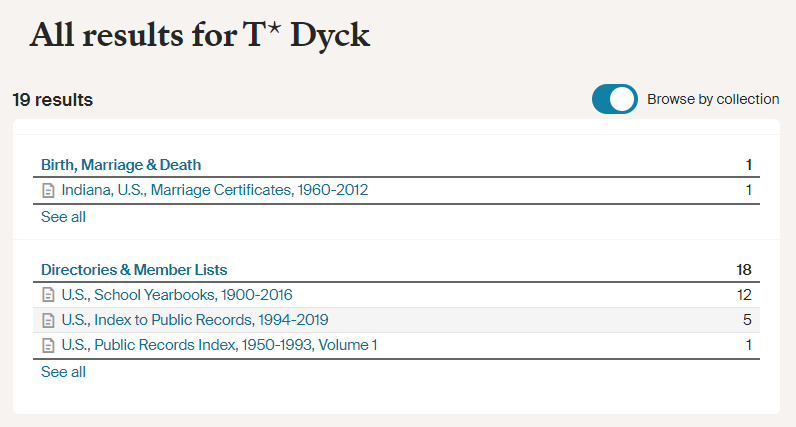Open U.S., School Yearbooks, 1900-2016 collection
The height and width of the screenshot is (427, 796).
coord(177,295)
